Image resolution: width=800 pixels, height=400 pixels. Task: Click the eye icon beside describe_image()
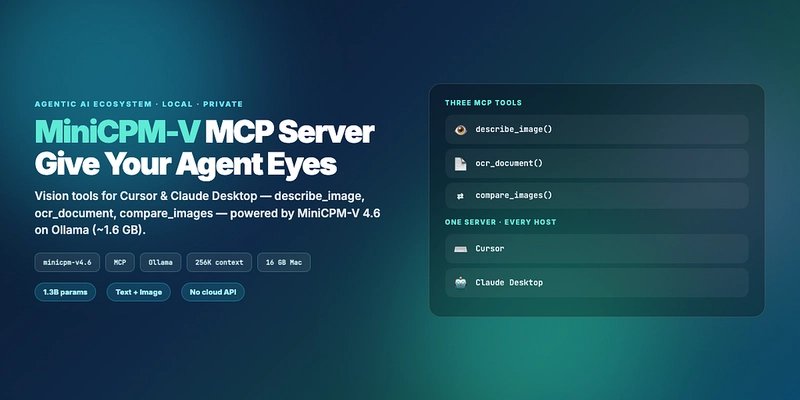(460, 130)
